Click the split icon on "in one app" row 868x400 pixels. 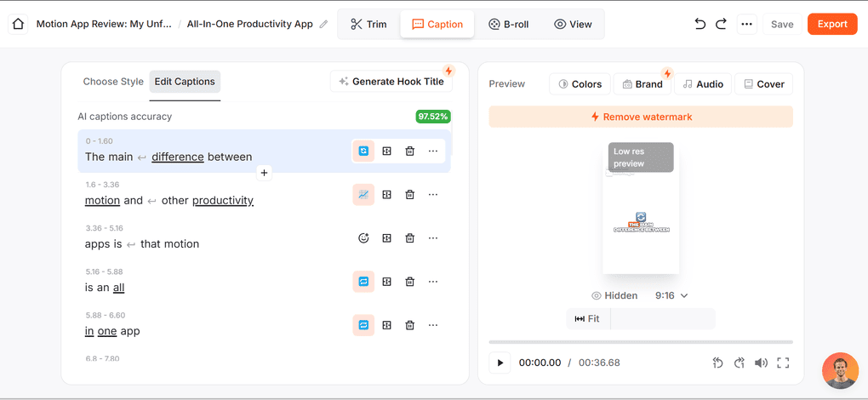click(x=387, y=325)
